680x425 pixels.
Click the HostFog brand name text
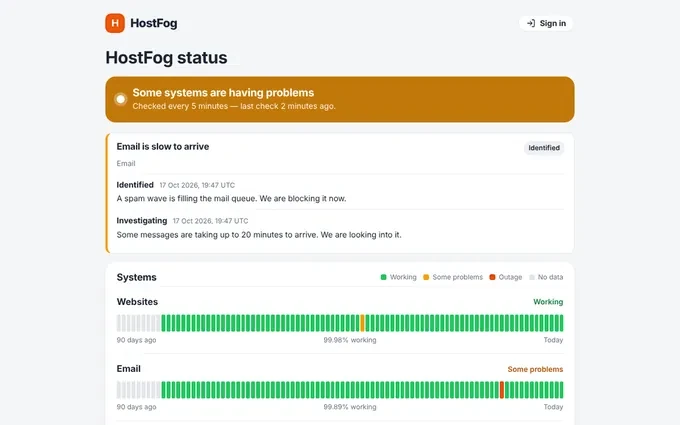point(154,23)
